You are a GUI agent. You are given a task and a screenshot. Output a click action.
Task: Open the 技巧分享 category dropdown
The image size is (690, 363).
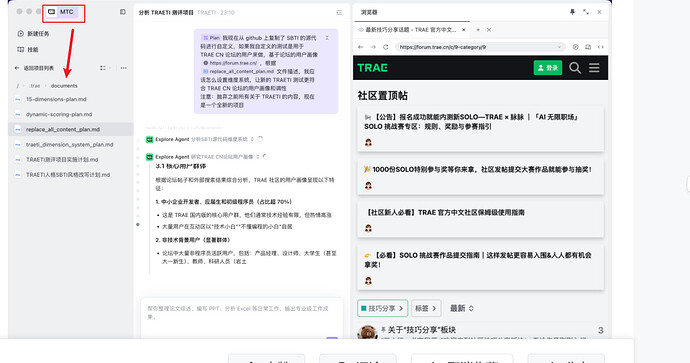pos(382,308)
